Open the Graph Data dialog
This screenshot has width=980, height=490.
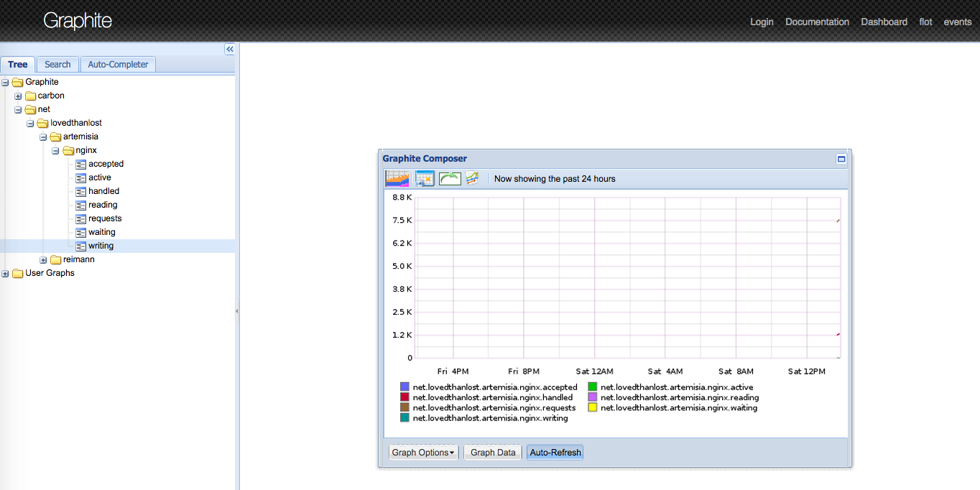point(493,453)
